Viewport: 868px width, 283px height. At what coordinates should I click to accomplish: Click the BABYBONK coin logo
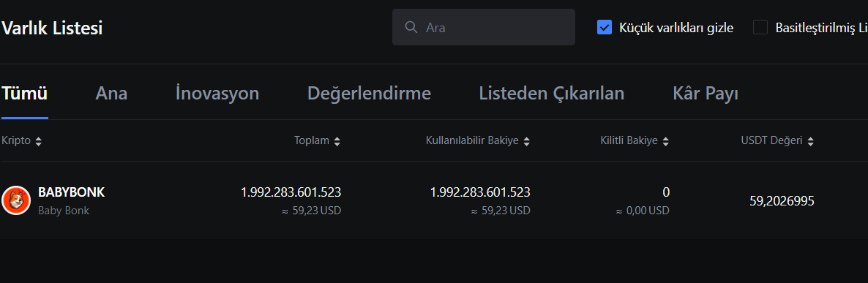(x=16, y=200)
